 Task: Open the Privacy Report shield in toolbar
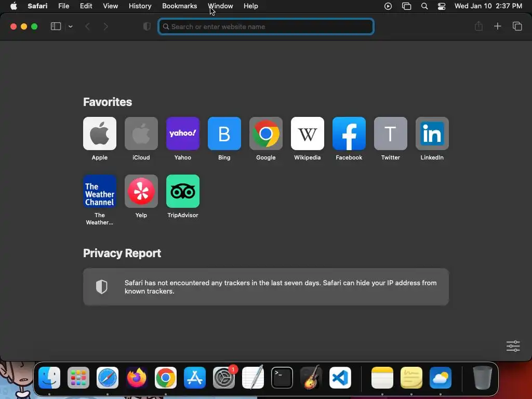coord(147,26)
